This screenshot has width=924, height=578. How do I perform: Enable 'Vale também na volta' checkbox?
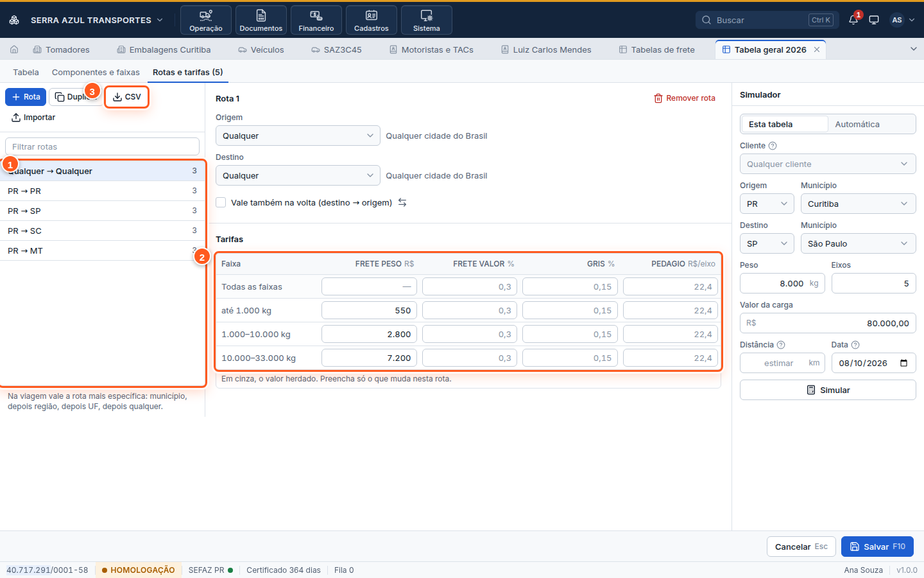tap(221, 202)
